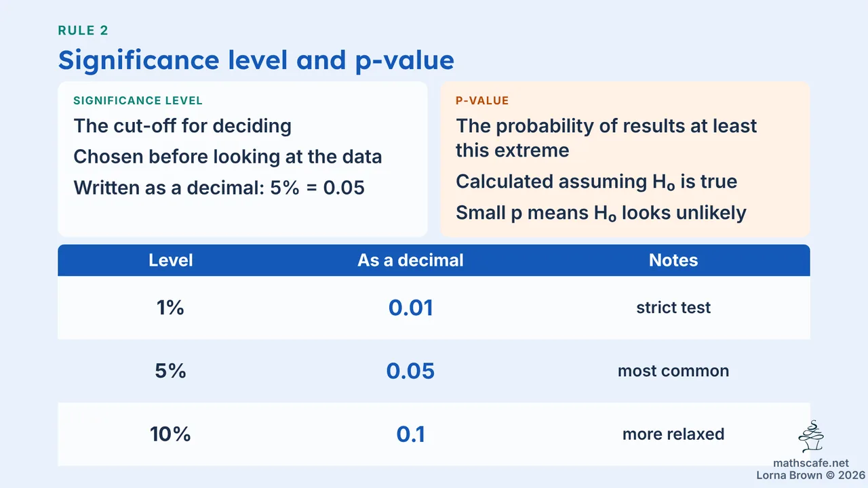Open the mathscafe.net link

click(x=811, y=464)
